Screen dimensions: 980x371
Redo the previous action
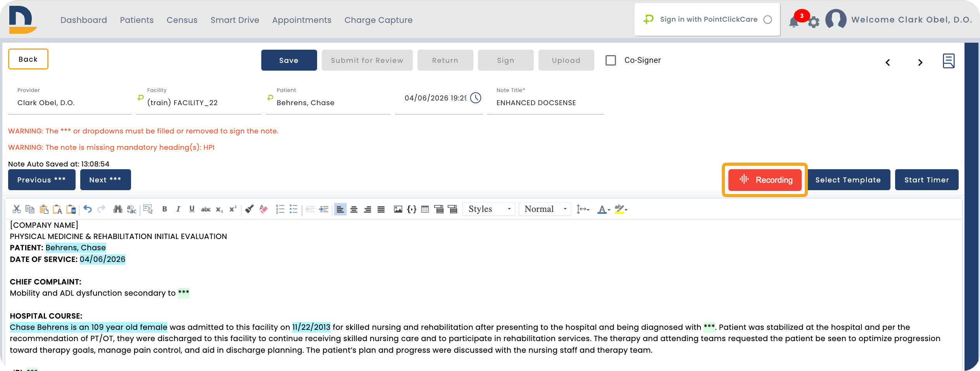[x=101, y=209]
